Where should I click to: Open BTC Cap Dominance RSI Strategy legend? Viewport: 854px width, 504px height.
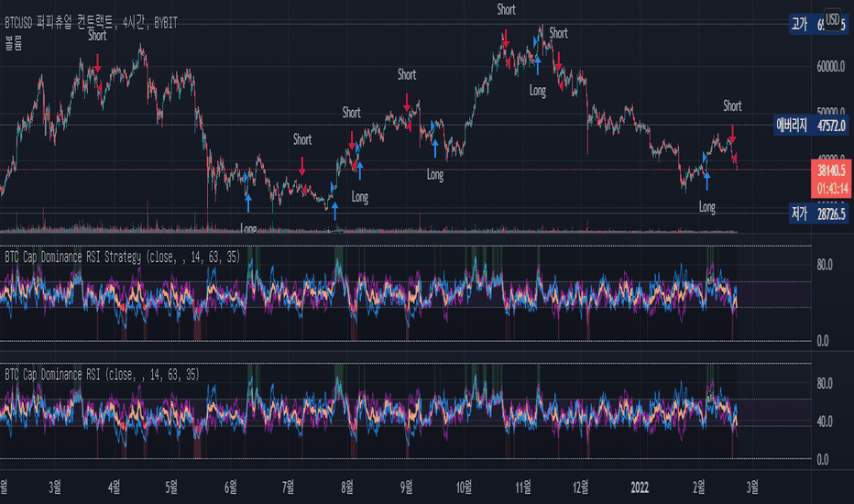click(x=123, y=257)
